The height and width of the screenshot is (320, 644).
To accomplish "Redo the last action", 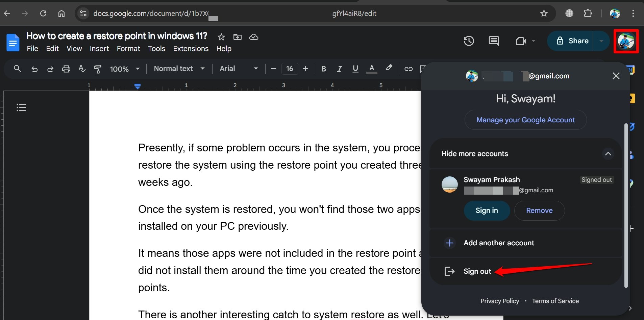I will coord(50,69).
